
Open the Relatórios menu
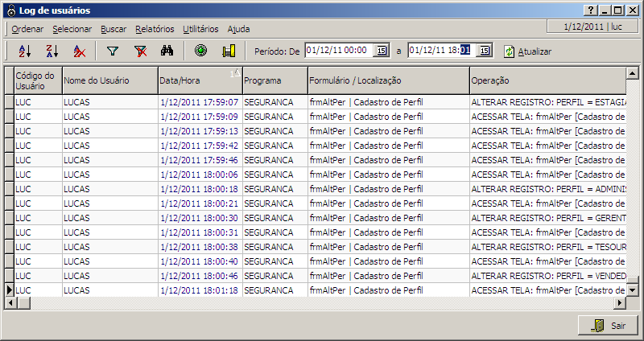[155, 28]
